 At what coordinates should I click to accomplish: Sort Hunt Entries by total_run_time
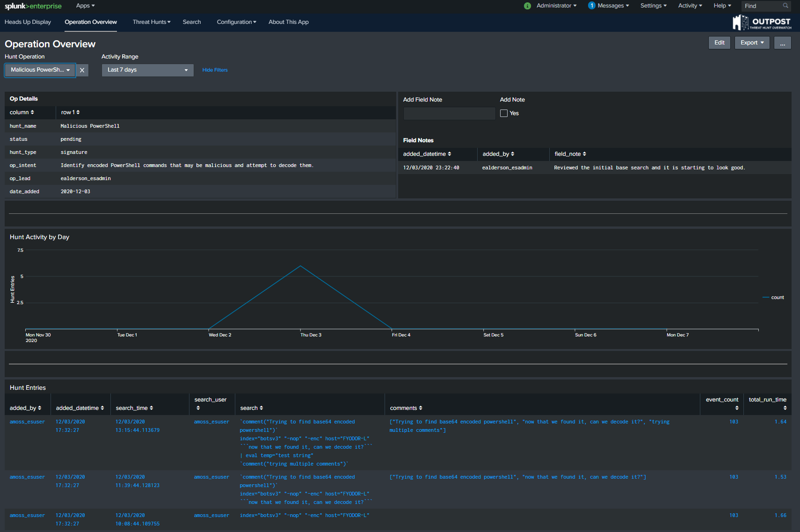click(768, 403)
